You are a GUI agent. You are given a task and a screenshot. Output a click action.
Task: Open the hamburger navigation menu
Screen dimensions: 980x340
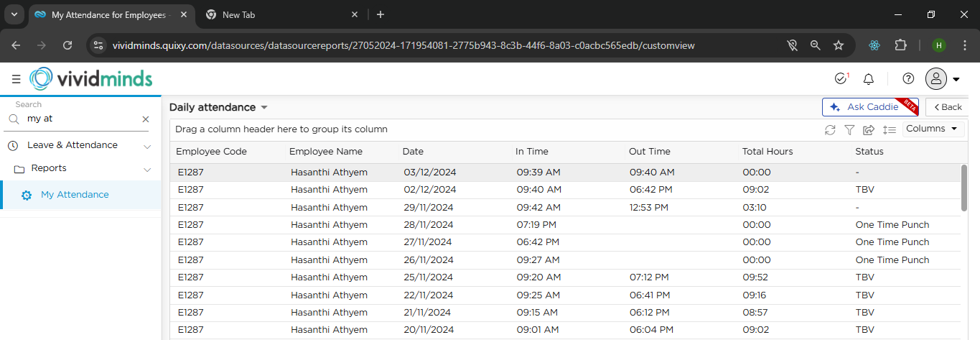tap(16, 79)
